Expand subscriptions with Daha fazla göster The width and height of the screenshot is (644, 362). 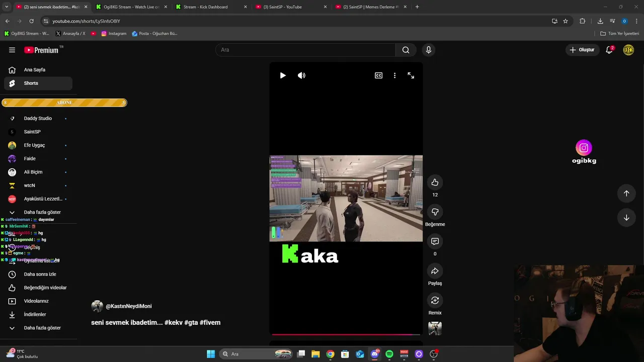coord(38,212)
